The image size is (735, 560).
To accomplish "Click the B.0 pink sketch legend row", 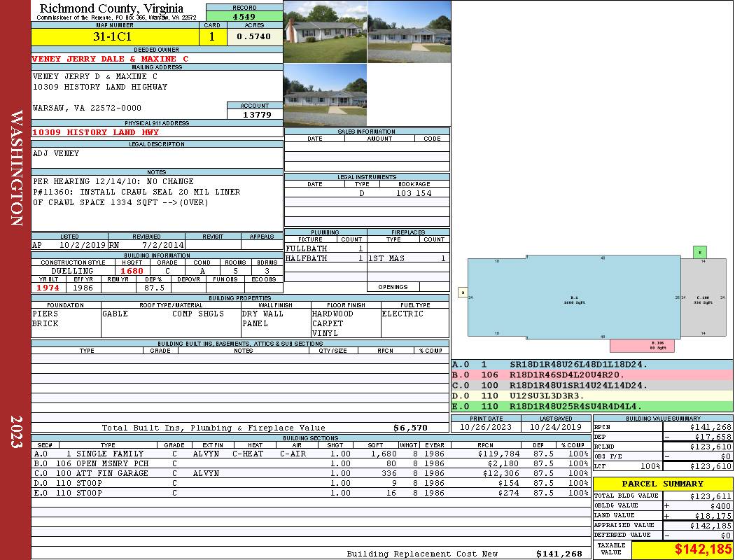I will point(591,374).
